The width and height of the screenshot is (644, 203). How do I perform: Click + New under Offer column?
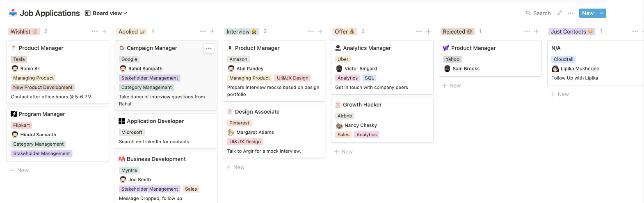pyautogui.click(x=343, y=151)
